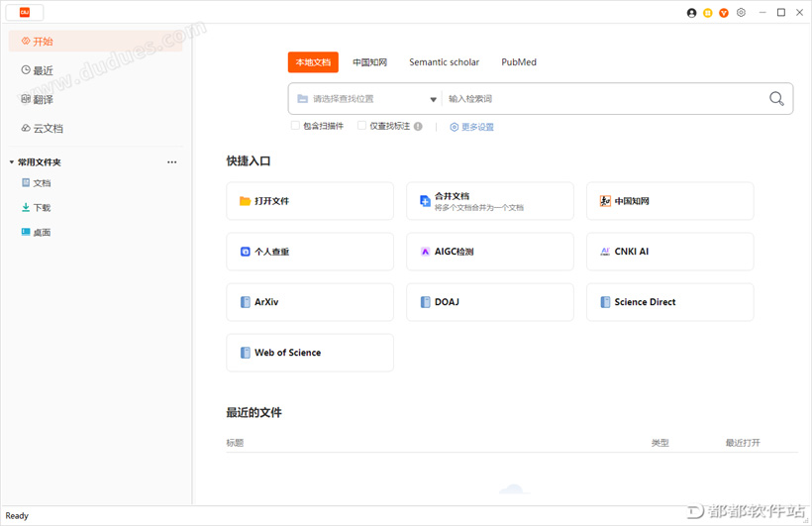Image resolution: width=812 pixels, height=526 pixels.
Task: Click the folder icon in the location selector
Action: click(302, 98)
